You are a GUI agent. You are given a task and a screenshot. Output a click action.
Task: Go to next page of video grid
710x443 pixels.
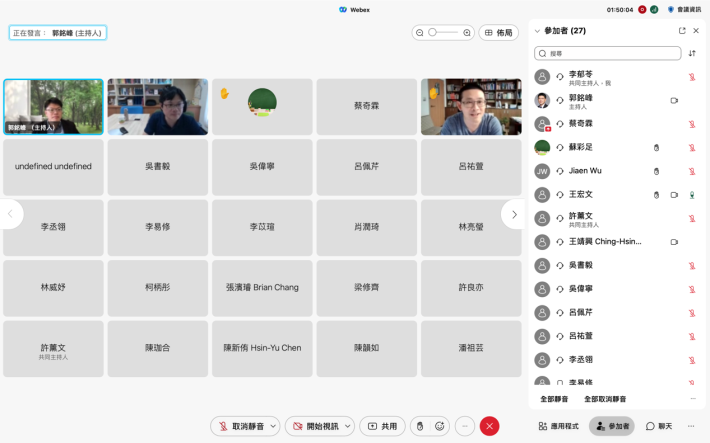(513, 215)
